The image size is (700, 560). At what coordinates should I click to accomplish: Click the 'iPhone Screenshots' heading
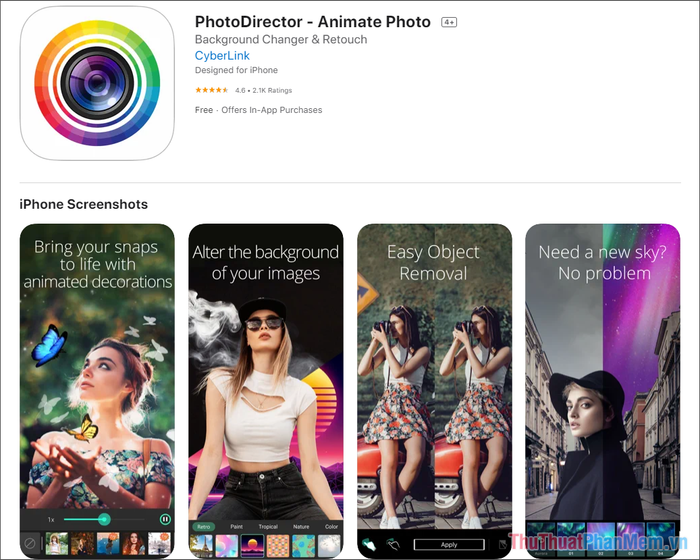point(83,204)
